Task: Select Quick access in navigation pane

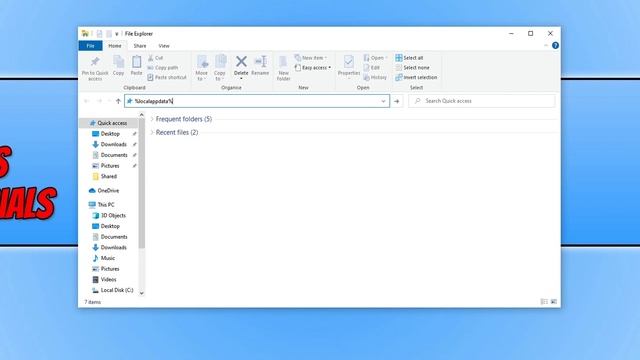Action: 108,123
